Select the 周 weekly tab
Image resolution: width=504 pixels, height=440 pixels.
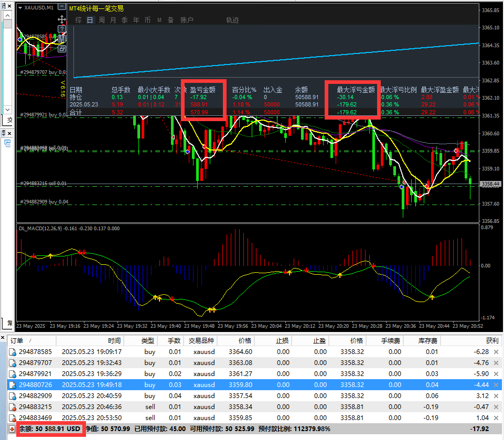click(x=102, y=20)
